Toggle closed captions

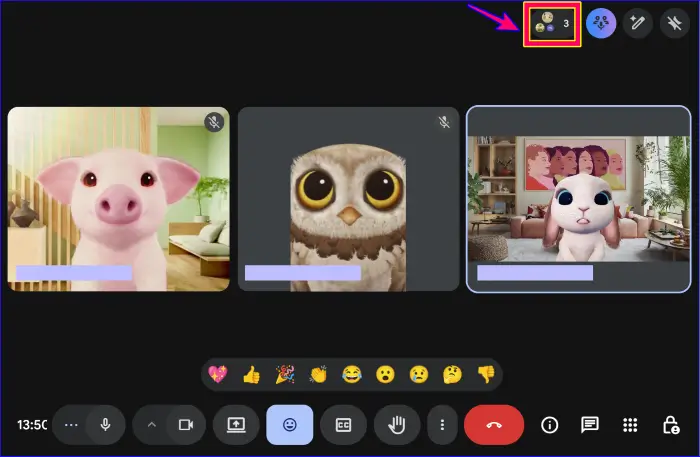343,425
